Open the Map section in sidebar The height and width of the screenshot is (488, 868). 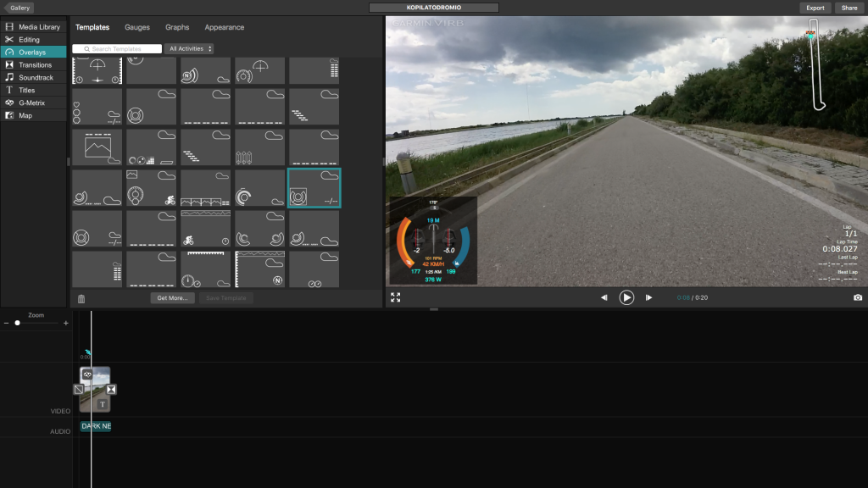[33, 115]
